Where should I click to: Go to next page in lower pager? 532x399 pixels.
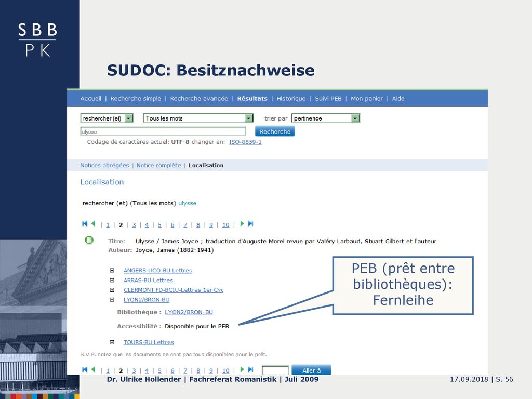[242, 369]
